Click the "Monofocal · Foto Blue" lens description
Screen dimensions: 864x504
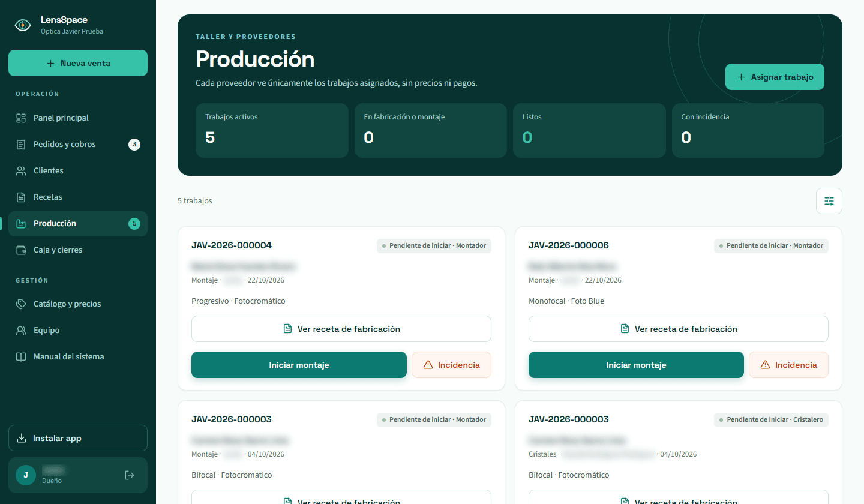pyautogui.click(x=566, y=301)
